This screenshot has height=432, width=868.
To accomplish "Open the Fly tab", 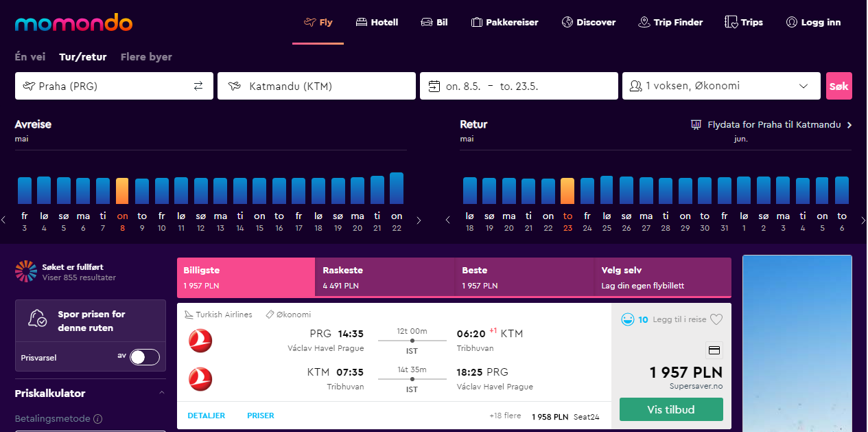I will [318, 22].
